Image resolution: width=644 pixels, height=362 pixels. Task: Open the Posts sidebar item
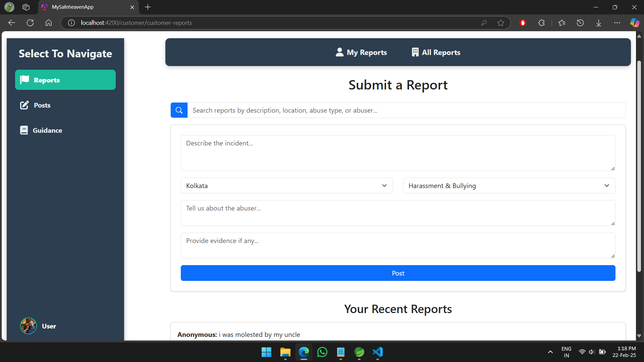coord(42,105)
